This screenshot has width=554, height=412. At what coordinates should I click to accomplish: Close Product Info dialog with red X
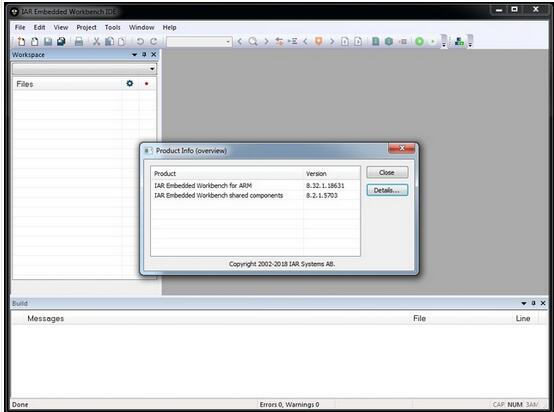402,148
